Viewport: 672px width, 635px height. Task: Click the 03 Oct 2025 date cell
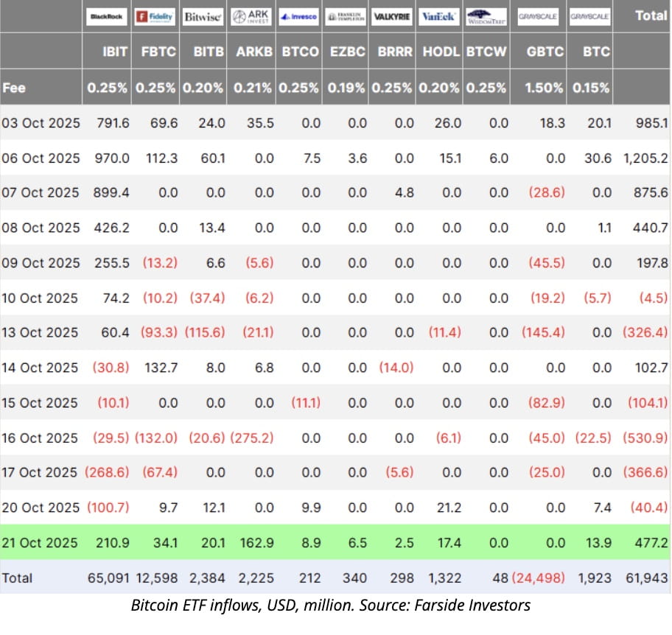click(x=40, y=123)
